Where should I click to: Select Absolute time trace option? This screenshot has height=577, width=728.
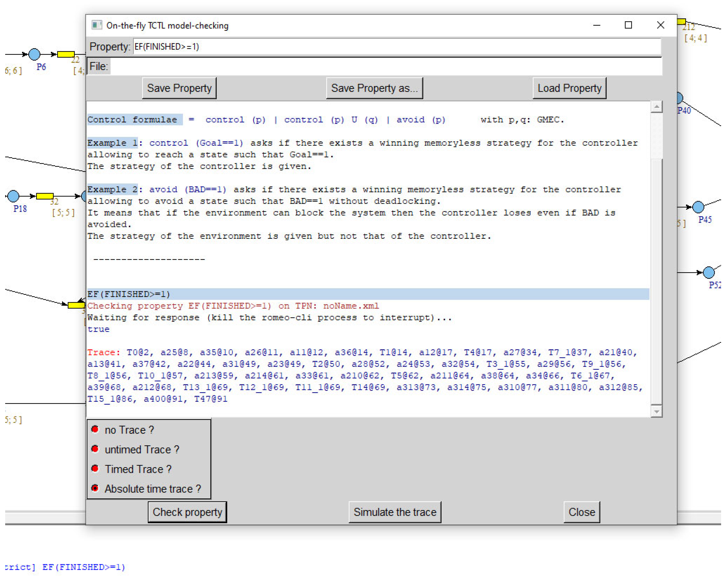point(95,488)
